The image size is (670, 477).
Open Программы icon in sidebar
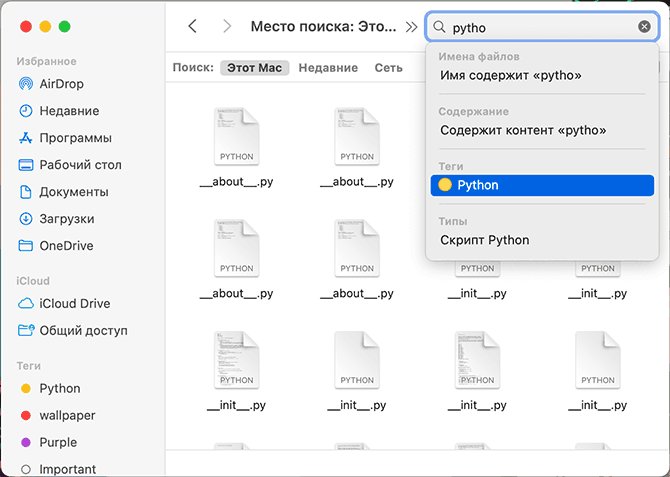(26, 138)
